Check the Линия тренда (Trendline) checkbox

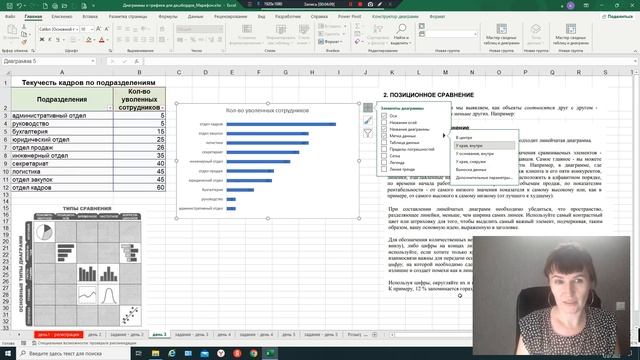[x=384, y=169]
